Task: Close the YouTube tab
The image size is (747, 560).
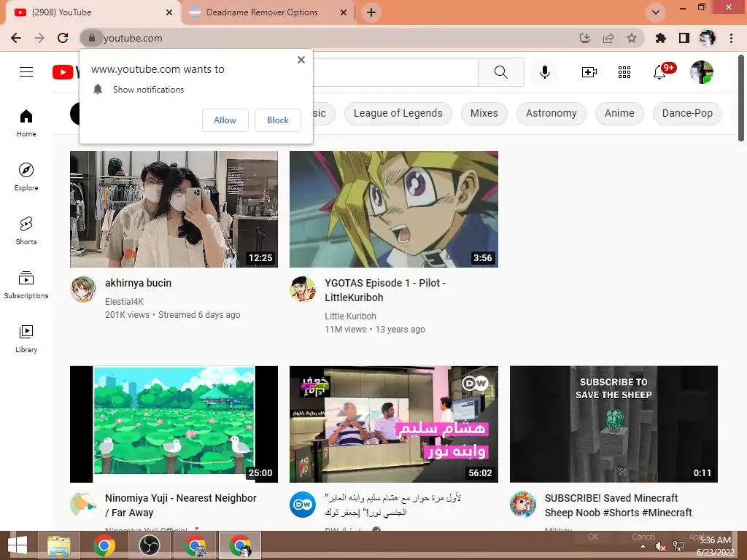Action: [169, 12]
